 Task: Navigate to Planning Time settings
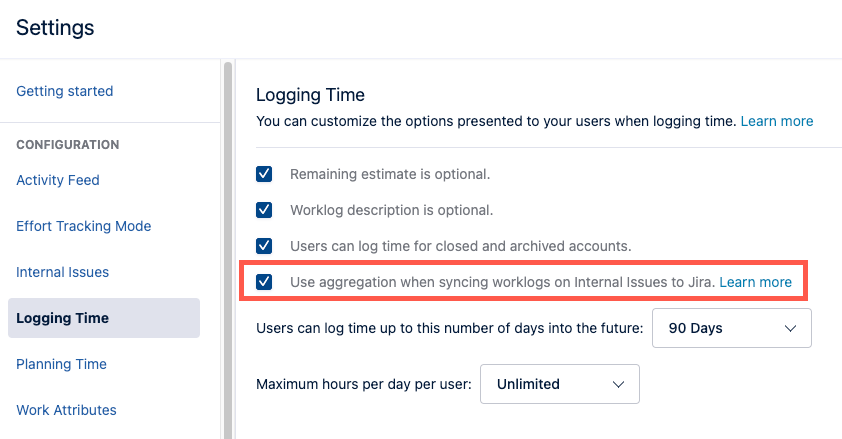pyautogui.click(x=62, y=364)
